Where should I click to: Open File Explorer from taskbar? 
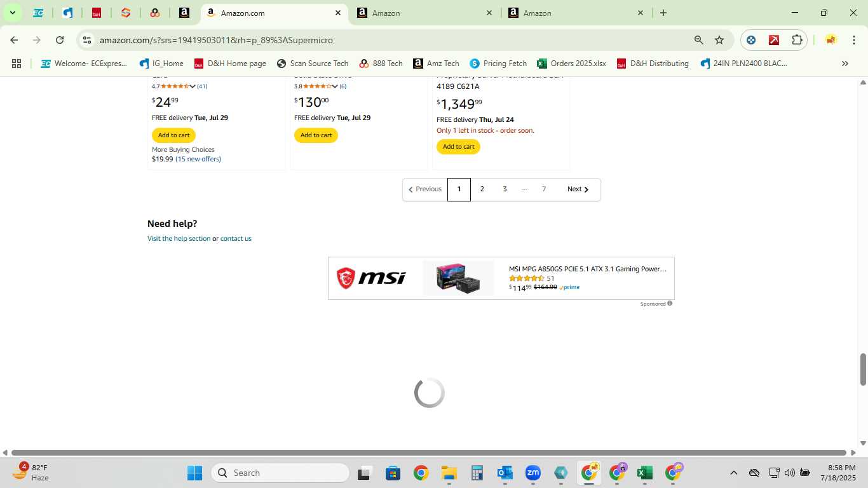point(449,473)
